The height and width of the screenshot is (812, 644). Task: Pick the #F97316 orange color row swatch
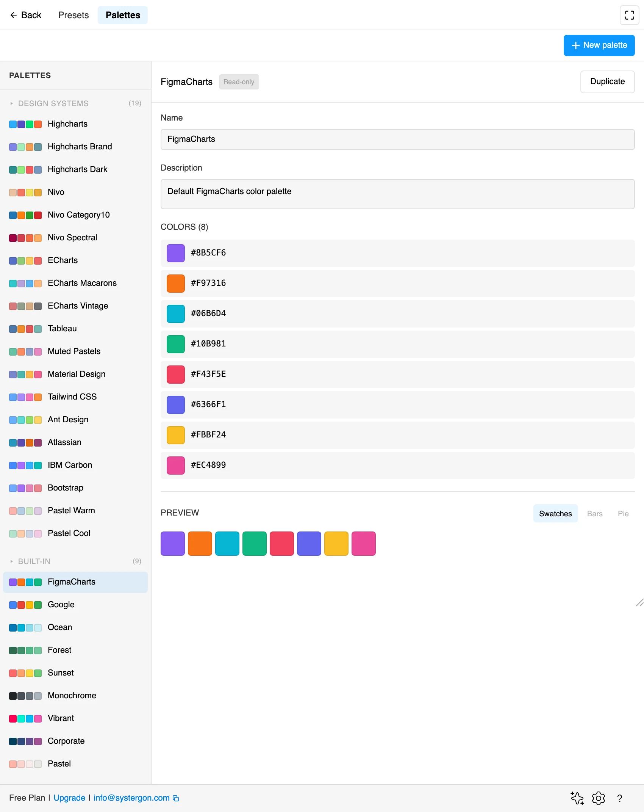pyautogui.click(x=176, y=284)
